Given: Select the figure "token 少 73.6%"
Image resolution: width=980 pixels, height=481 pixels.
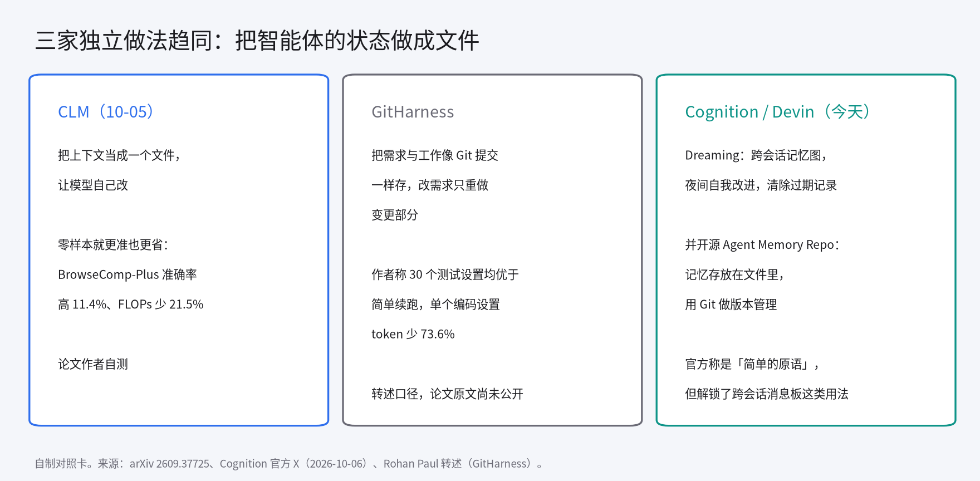Looking at the screenshot, I should coord(413,334).
